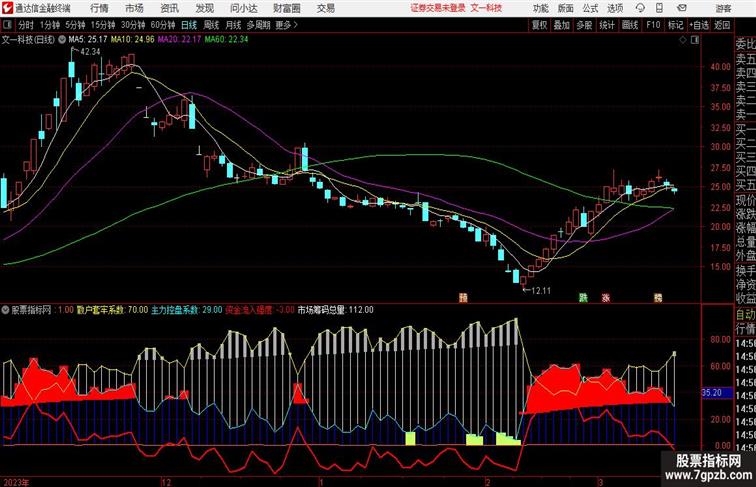Click the 市场筹码总量: 112.00 label
Screen dimensions: 756x487
(x=336, y=310)
